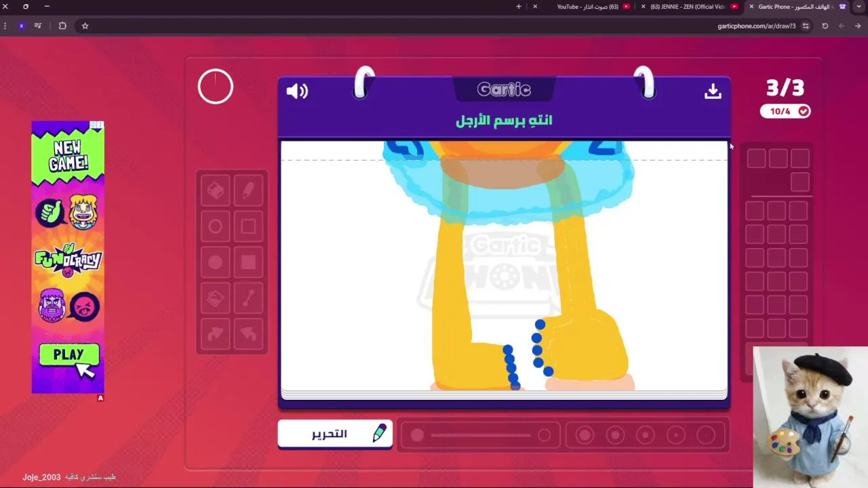Download the drawing with the download icon
The height and width of the screenshot is (488, 868).
pos(713,91)
